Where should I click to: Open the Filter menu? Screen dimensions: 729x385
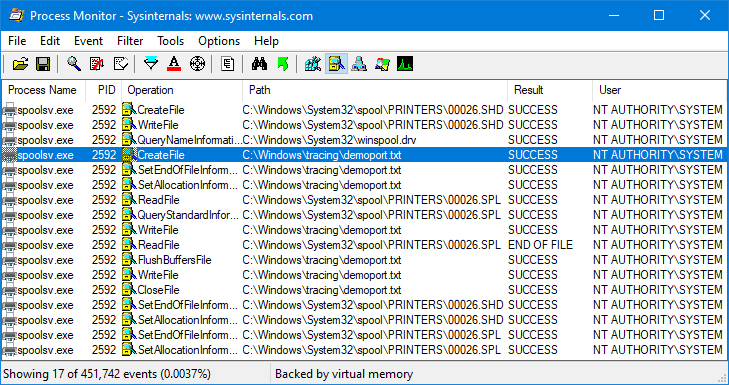130,41
